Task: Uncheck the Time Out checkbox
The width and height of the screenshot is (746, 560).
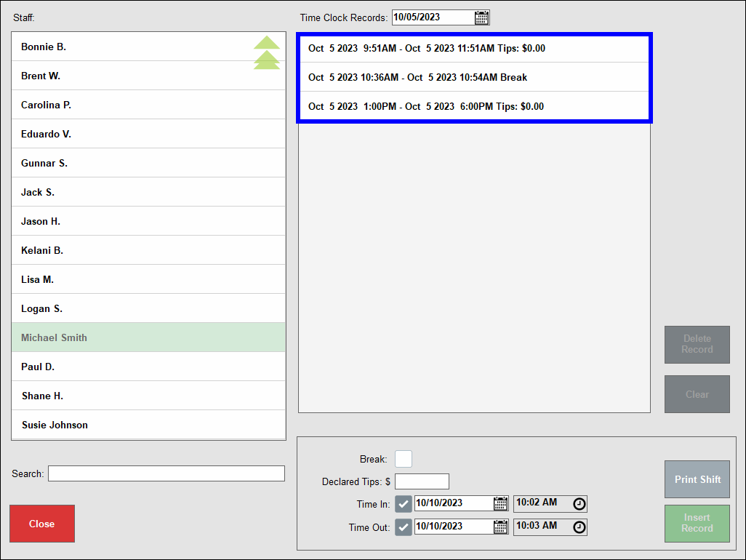Action: [x=403, y=527]
